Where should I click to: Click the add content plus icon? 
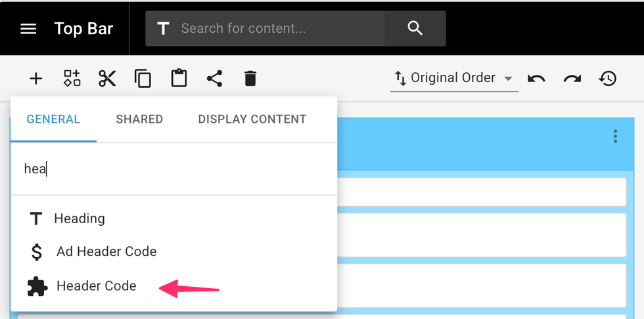click(x=36, y=79)
